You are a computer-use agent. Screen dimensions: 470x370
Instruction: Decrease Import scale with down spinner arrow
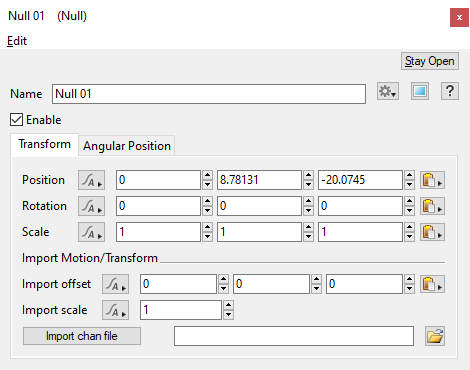pyautogui.click(x=228, y=315)
